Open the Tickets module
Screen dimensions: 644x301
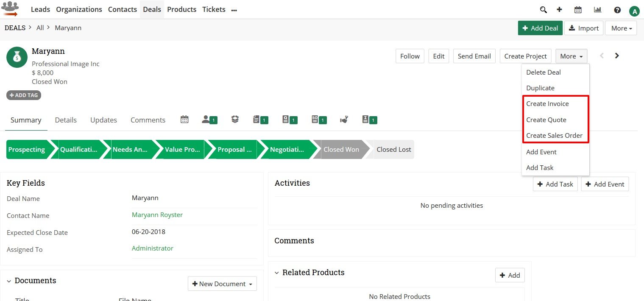tap(214, 9)
